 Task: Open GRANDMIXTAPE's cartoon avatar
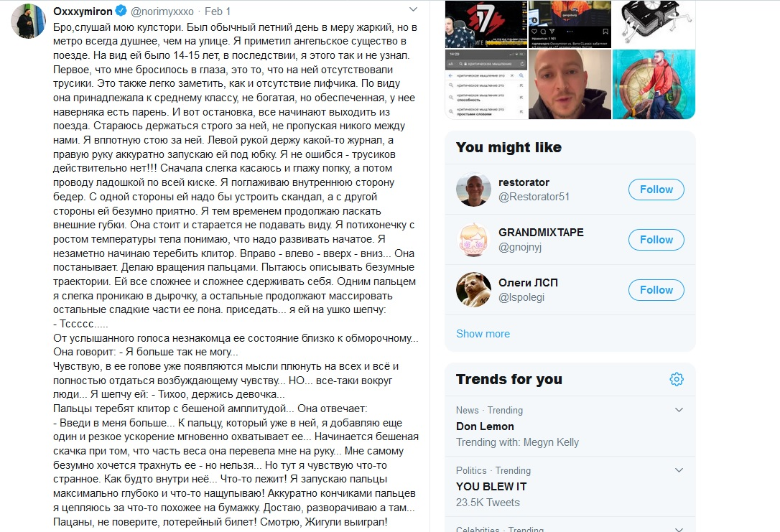click(473, 240)
